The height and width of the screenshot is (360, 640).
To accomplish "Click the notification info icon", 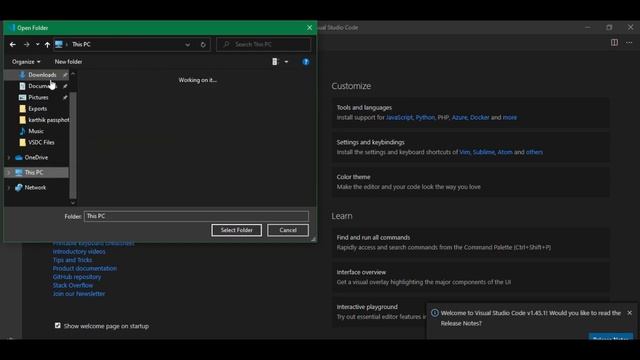I will point(435,313).
